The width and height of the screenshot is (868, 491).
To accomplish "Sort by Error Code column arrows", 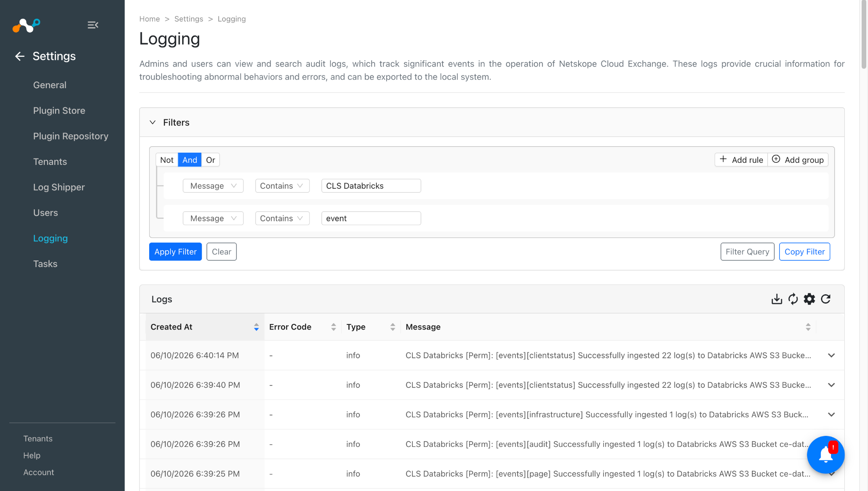I will click(334, 327).
